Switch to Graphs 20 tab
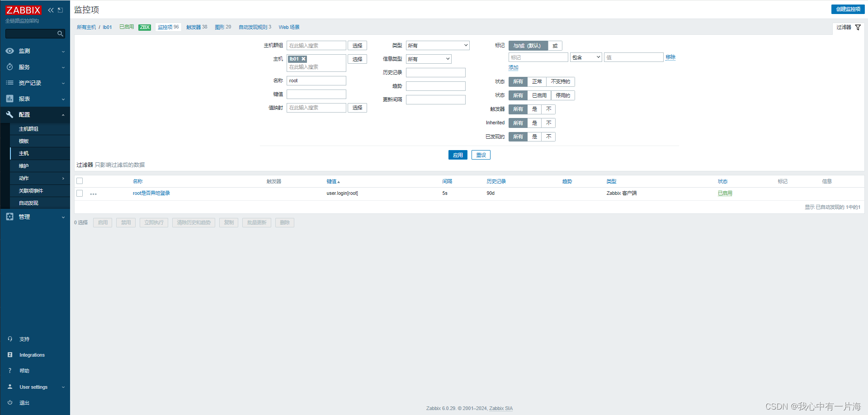This screenshot has width=868, height=415. click(223, 27)
